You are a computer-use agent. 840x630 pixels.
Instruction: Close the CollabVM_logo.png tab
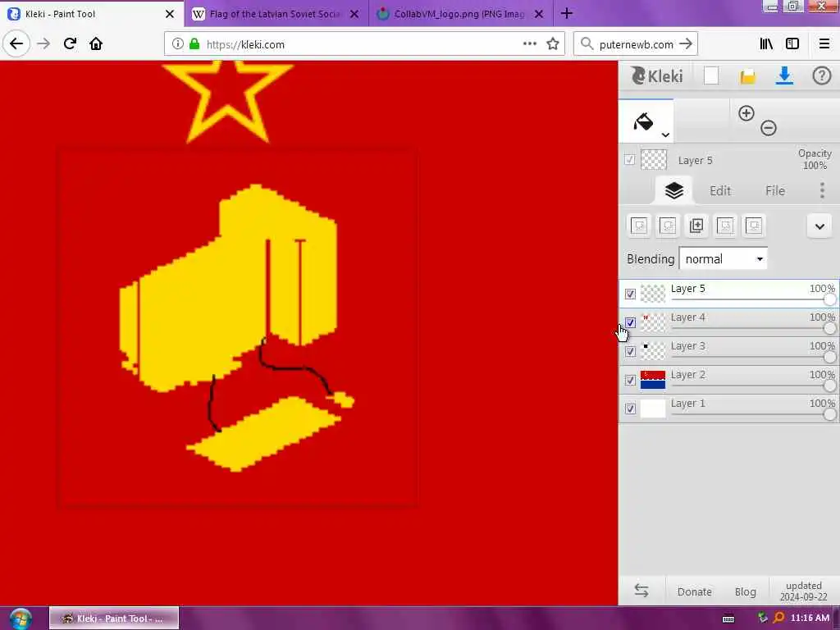[x=539, y=14]
